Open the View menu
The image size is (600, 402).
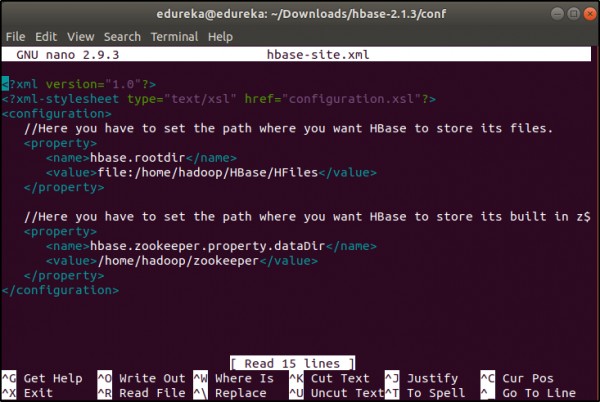point(81,37)
